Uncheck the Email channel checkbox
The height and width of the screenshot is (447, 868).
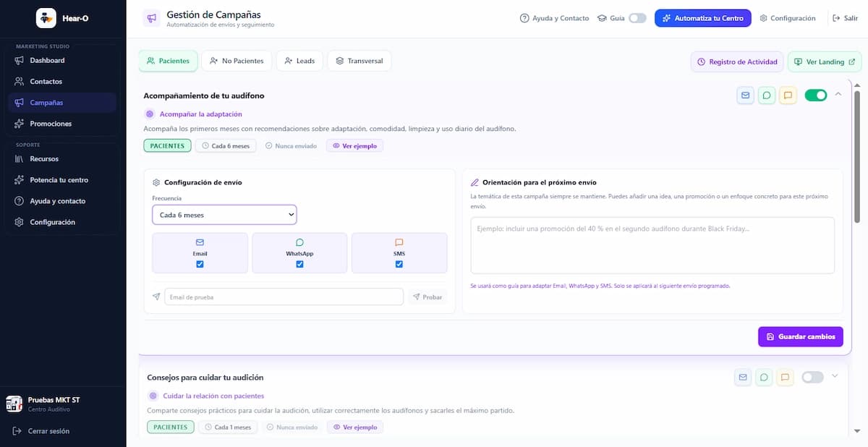click(x=200, y=264)
